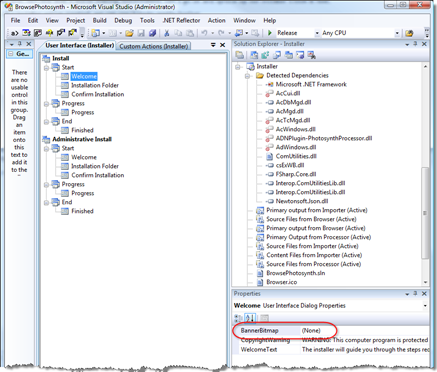Viewport: 437px width, 372px height.
Task: Open the .NET Reflector menu
Action: tap(181, 20)
